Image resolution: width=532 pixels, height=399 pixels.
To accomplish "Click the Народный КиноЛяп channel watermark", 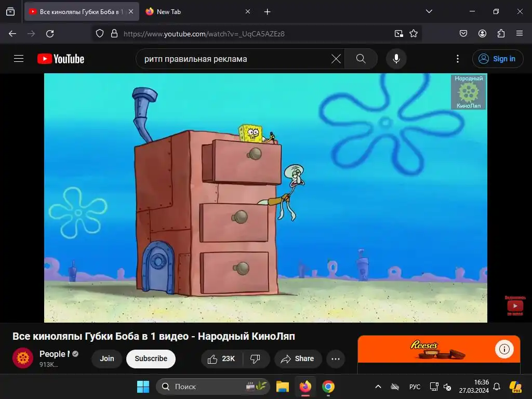I will pyautogui.click(x=469, y=92).
